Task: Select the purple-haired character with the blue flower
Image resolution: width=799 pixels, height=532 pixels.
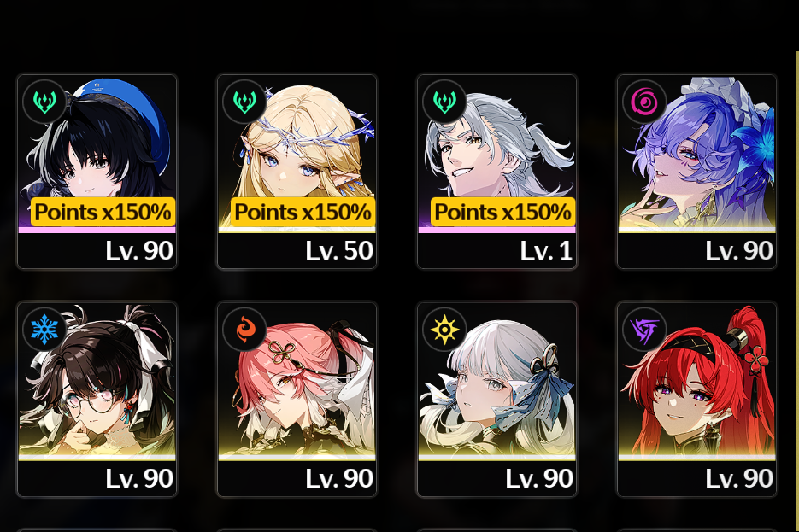Action: (696, 172)
